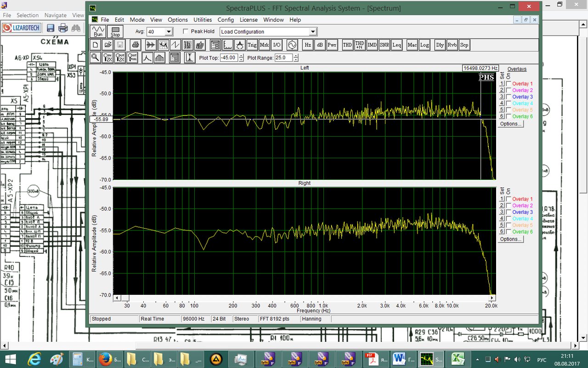Click right arrow of frequency scrollbar
Image resolution: width=588 pixels, height=368 pixels.
point(492,298)
